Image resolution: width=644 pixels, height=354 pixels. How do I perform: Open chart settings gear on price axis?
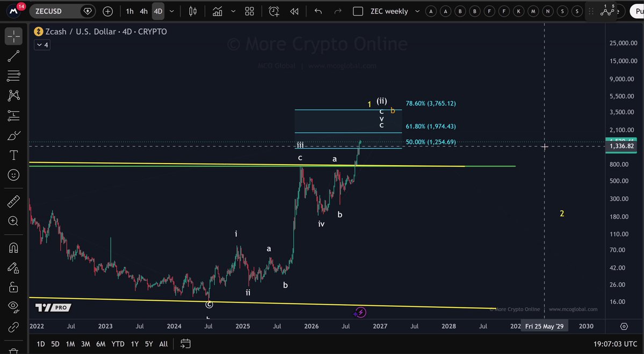(x=624, y=327)
